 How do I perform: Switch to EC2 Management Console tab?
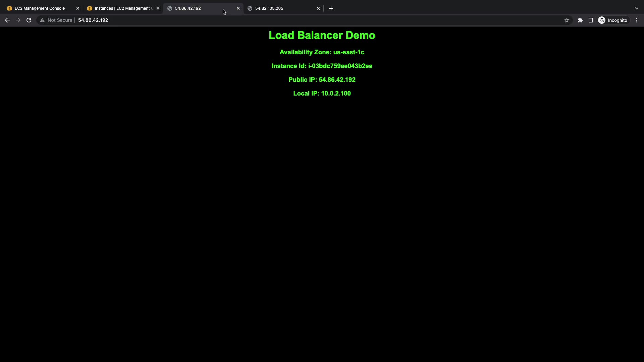[40, 8]
